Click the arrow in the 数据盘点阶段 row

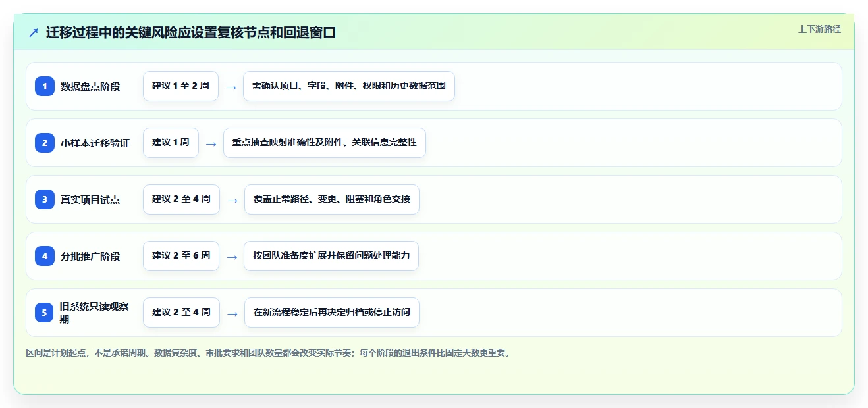pyautogui.click(x=231, y=87)
